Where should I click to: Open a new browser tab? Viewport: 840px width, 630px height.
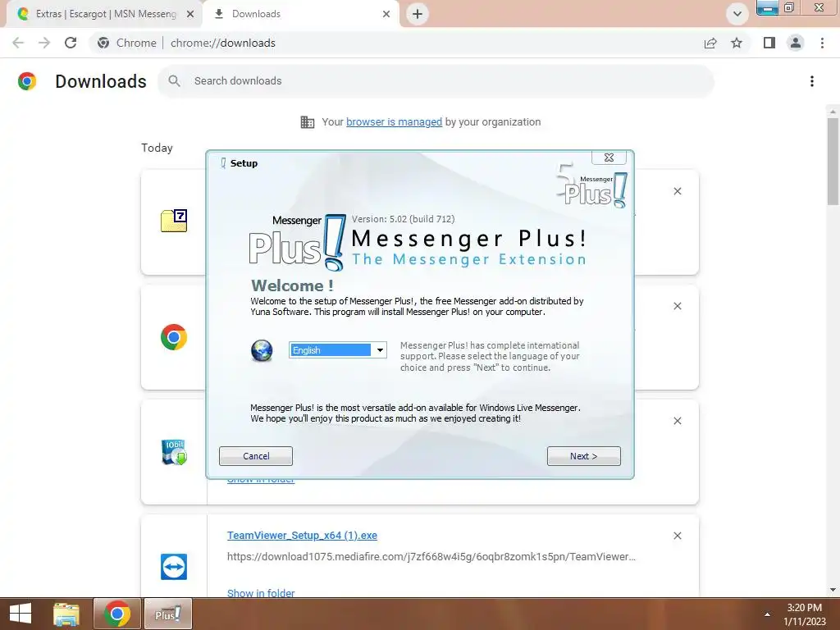pos(418,14)
